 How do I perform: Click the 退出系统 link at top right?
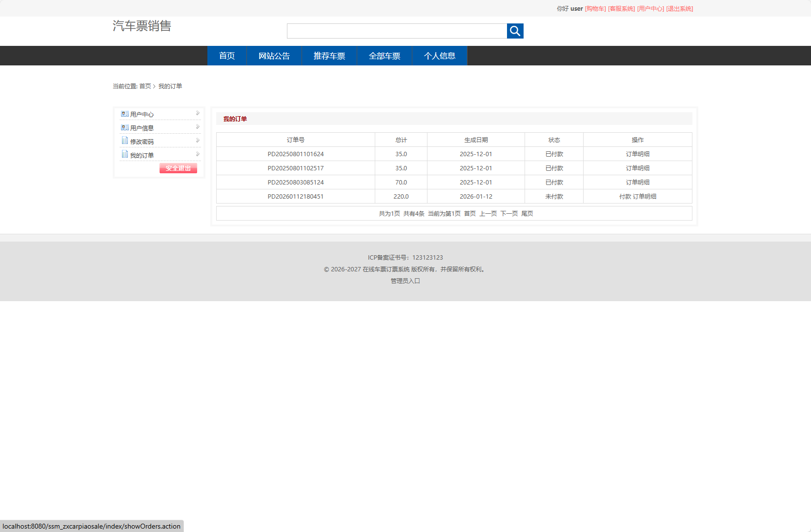click(679, 9)
